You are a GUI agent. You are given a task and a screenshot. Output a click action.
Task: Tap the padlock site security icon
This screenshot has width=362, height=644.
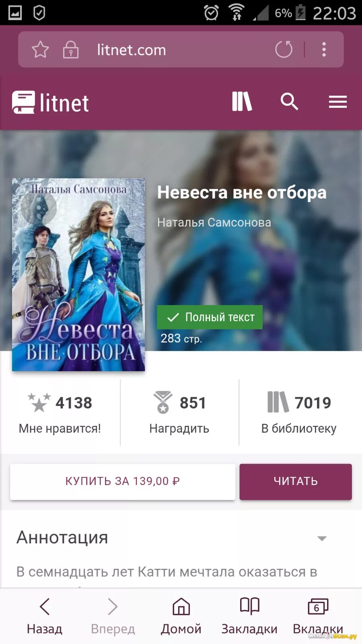click(71, 50)
